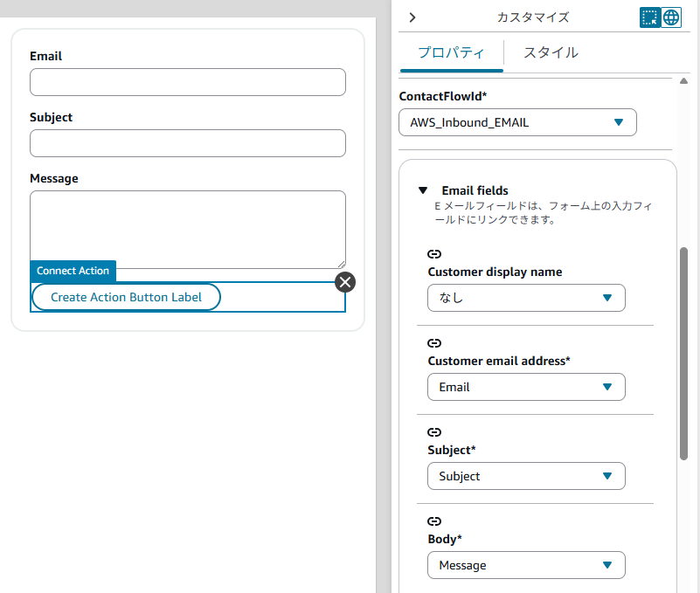Click the カスタマイズ panel title
The width and height of the screenshot is (700, 593).
coord(533,17)
